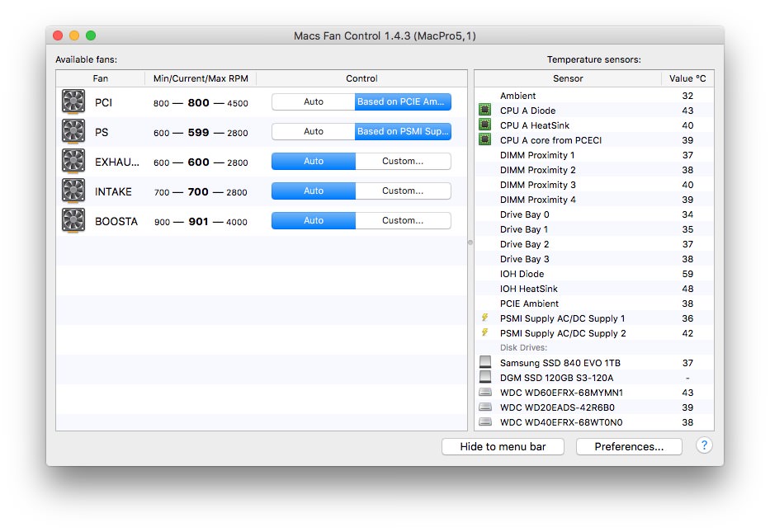This screenshot has width=770, height=532.
Task: Select the IOH Diode sensor row
Action: (x=594, y=274)
